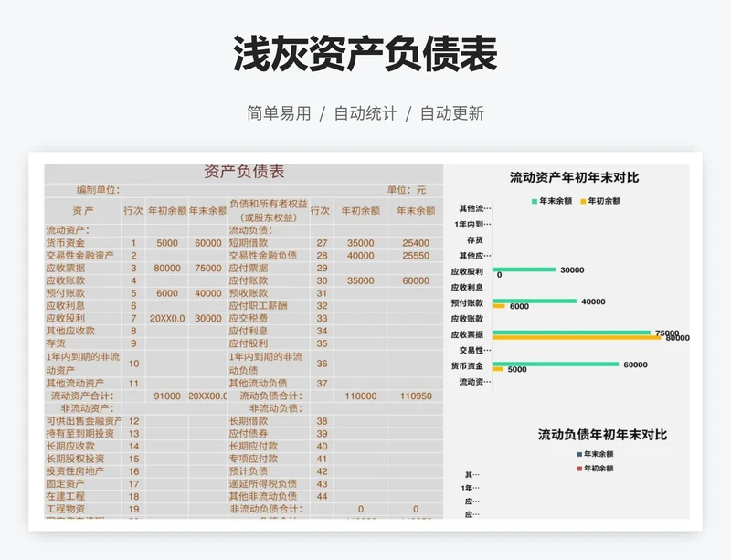Click yellow 年初余额 legend in 流动资产 chart

[599, 200]
